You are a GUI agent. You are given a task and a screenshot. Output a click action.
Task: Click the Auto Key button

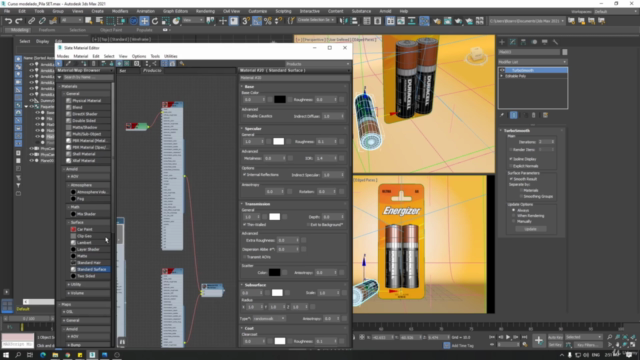[555, 337]
